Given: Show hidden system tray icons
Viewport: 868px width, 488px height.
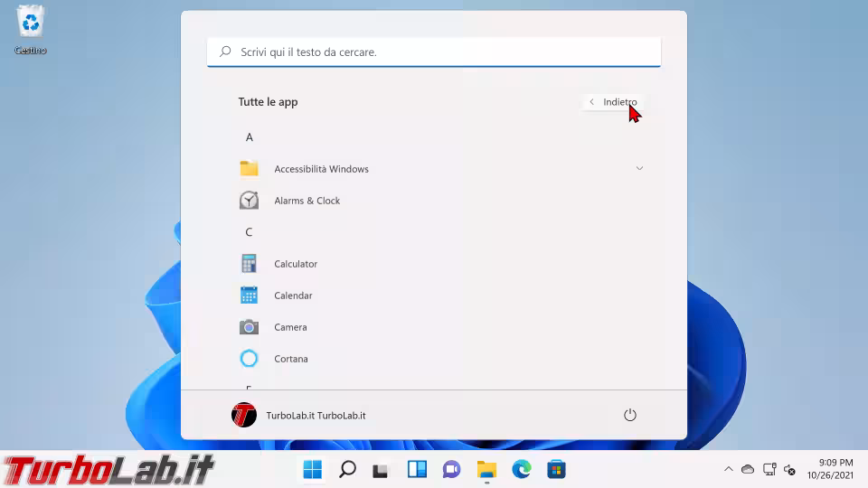Looking at the screenshot, I should tap(729, 469).
